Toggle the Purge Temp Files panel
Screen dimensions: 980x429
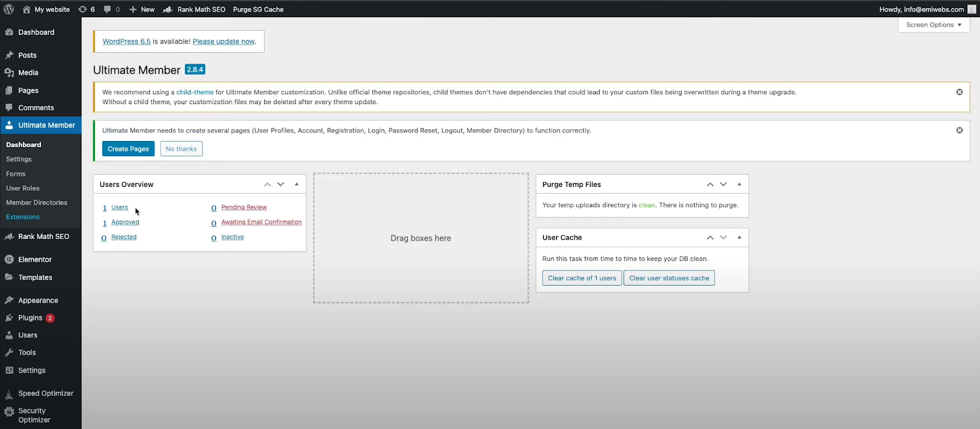739,184
